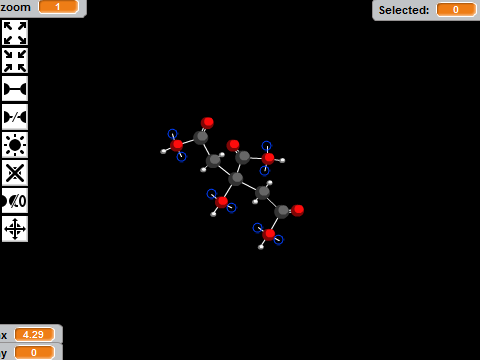The height and width of the screenshot is (360, 480).
Task: Select the break bond tool icon
Action: 15,117
